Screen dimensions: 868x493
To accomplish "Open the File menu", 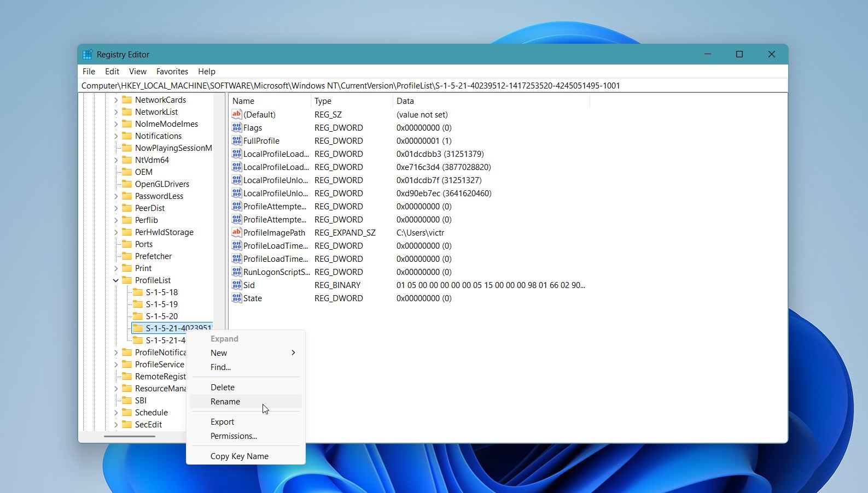I will pyautogui.click(x=89, y=72).
